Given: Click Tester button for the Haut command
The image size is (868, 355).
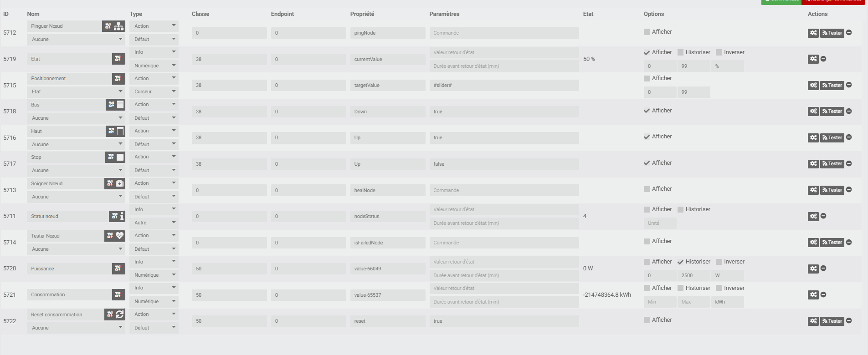Looking at the screenshot, I should click(832, 137).
